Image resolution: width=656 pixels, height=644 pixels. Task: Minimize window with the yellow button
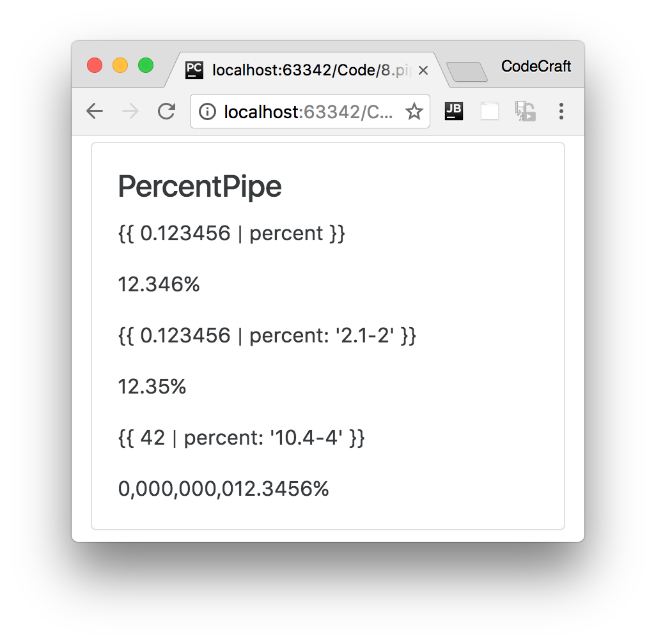[120, 66]
